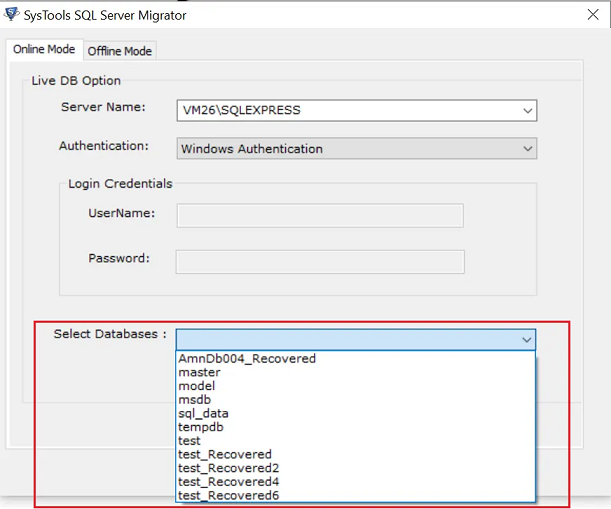The width and height of the screenshot is (611, 509).
Task: Select AmnDb004_Recovered from database list
Action: click(356, 359)
